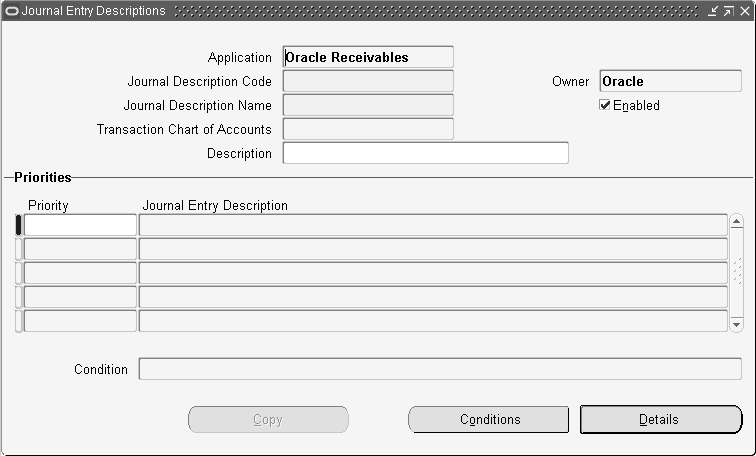The image size is (756, 456).
Task: Click the Priorities scrollbar down arrow
Action: point(736,324)
